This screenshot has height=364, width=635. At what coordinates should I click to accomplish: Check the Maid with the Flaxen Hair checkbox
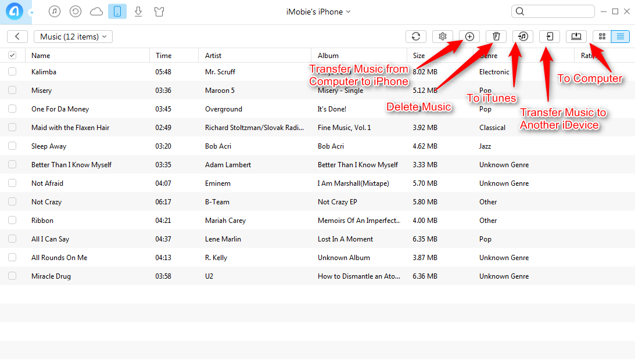coord(12,127)
